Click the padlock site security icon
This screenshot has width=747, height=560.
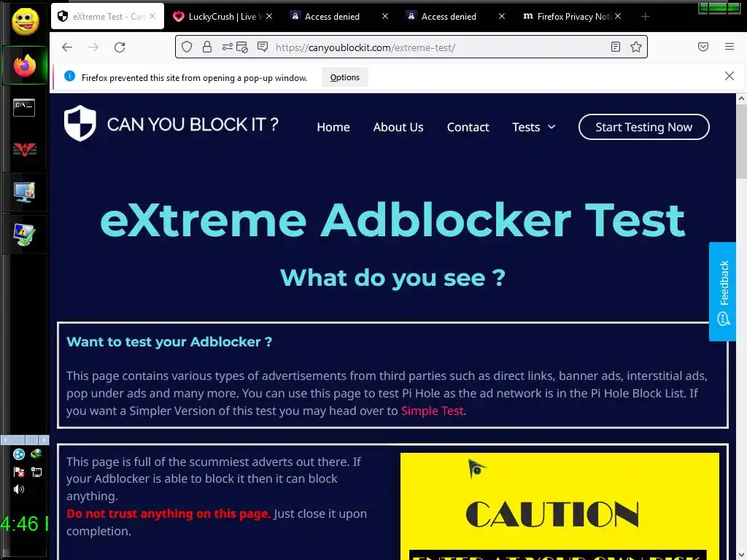206,47
